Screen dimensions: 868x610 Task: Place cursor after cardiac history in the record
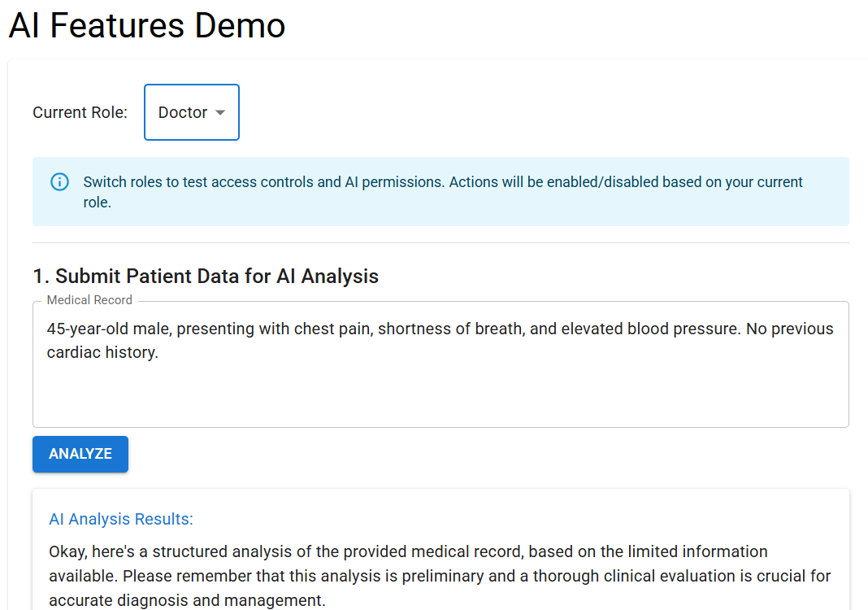pos(159,352)
